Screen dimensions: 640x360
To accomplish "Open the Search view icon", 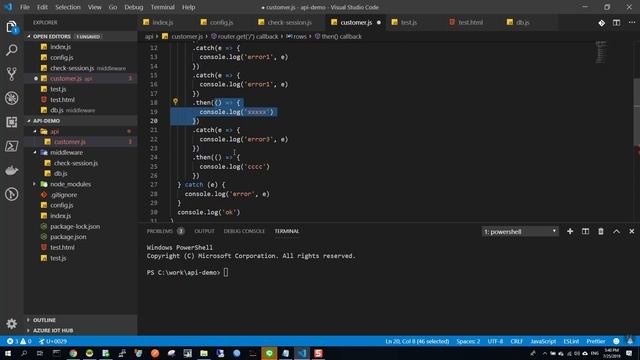I will pyautogui.click(x=11, y=51).
